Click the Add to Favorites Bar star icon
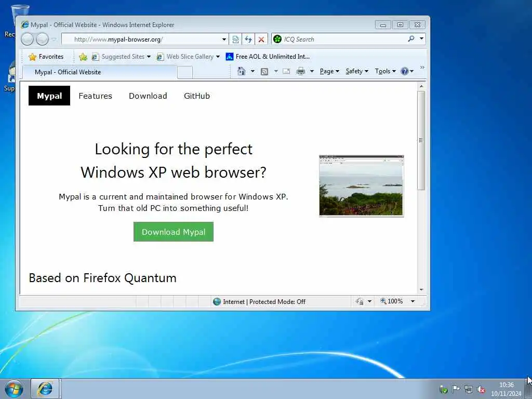The height and width of the screenshot is (399, 532). click(x=83, y=57)
